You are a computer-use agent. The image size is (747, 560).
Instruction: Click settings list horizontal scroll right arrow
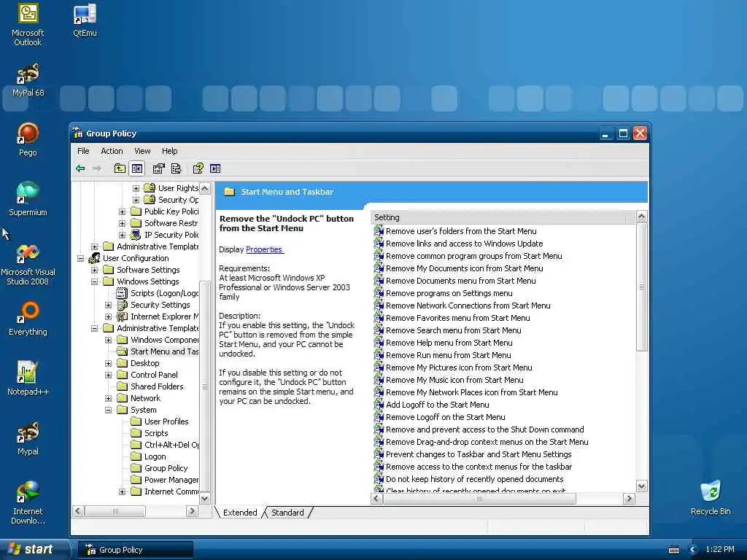(629, 499)
